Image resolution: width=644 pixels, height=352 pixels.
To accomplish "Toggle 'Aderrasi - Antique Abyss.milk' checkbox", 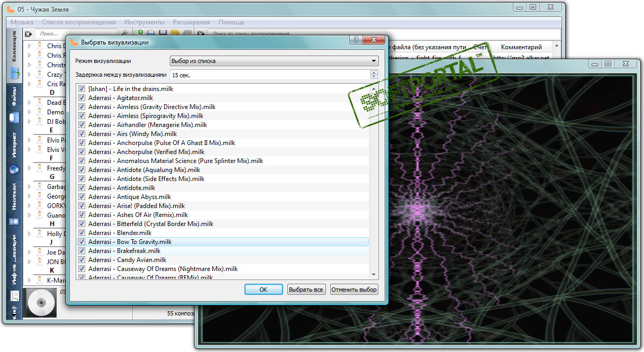I will 81,197.
